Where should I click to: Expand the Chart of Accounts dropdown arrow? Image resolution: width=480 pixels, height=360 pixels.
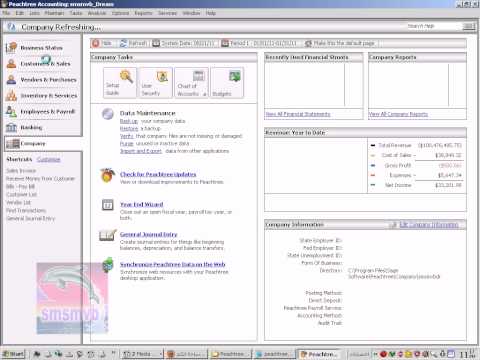point(205,94)
